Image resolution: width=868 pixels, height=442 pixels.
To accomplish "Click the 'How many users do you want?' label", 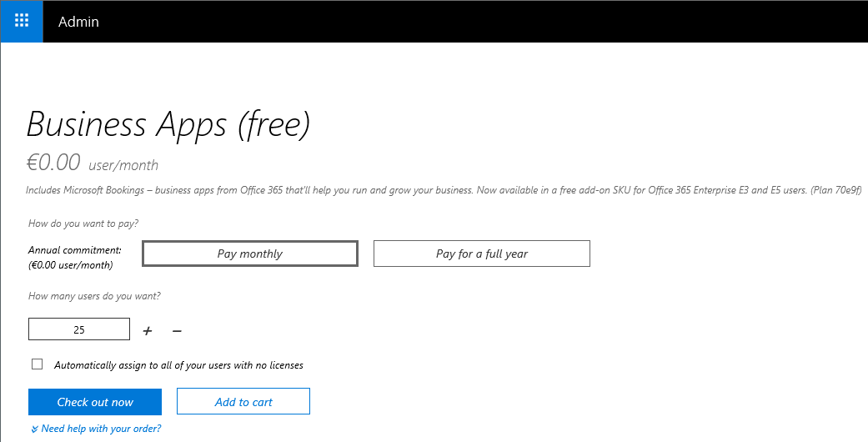I will tap(94, 296).
